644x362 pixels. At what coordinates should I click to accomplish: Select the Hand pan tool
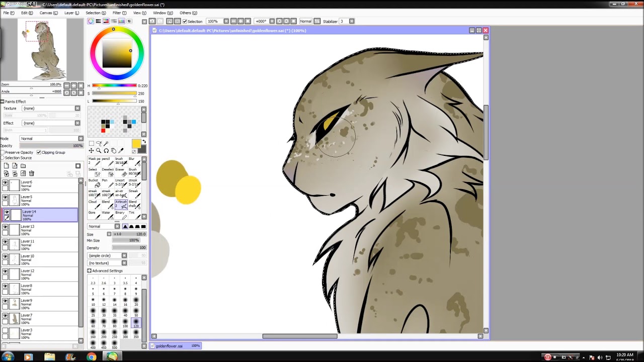point(113,150)
